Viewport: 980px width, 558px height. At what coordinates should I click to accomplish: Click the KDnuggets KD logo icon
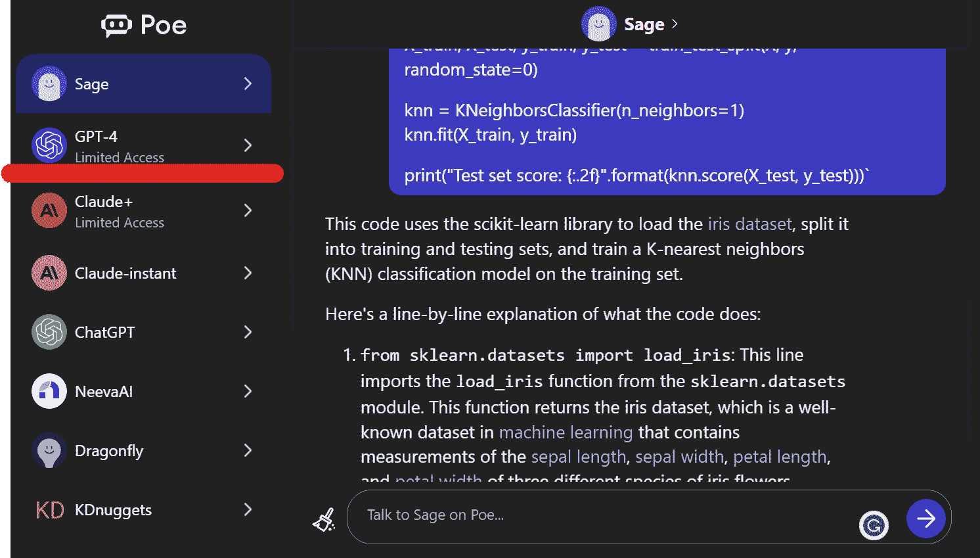[50, 510]
